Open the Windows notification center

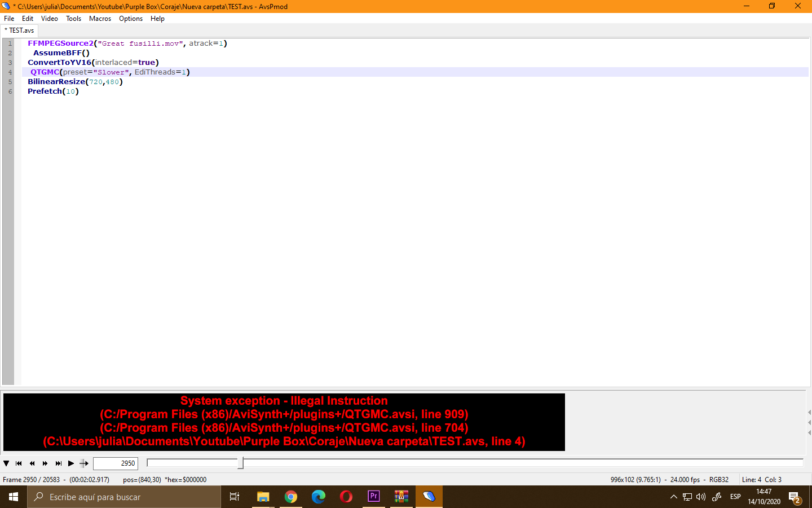[795, 497]
